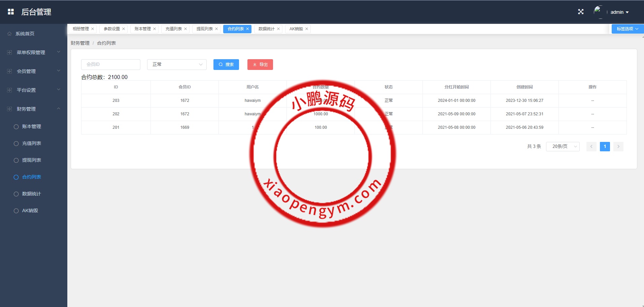This screenshot has height=307, width=644.
Task: Open the 正常 status dropdown
Action: [177, 65]
